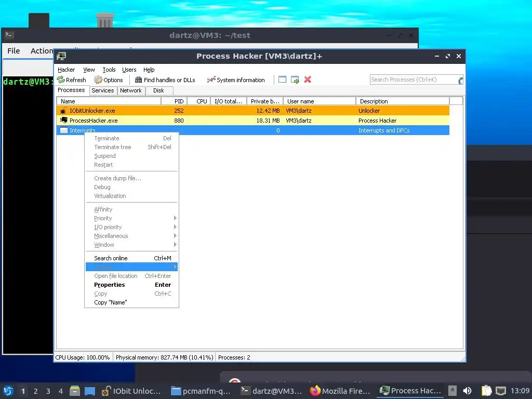Activate IObit Unlocker taskbar button
Viewport: 532px width, 399px height.
pyautogui.click(x=131, y=391)
